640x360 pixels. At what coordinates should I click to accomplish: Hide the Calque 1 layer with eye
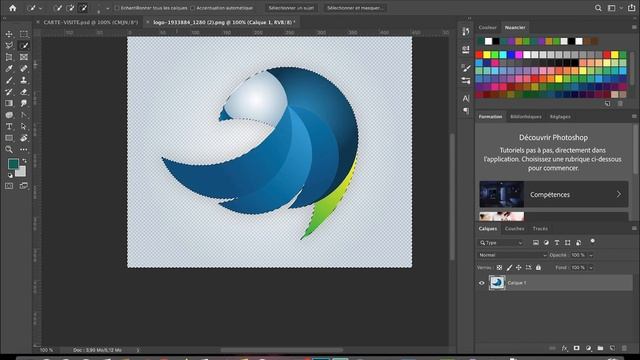[x=482, y=283]
